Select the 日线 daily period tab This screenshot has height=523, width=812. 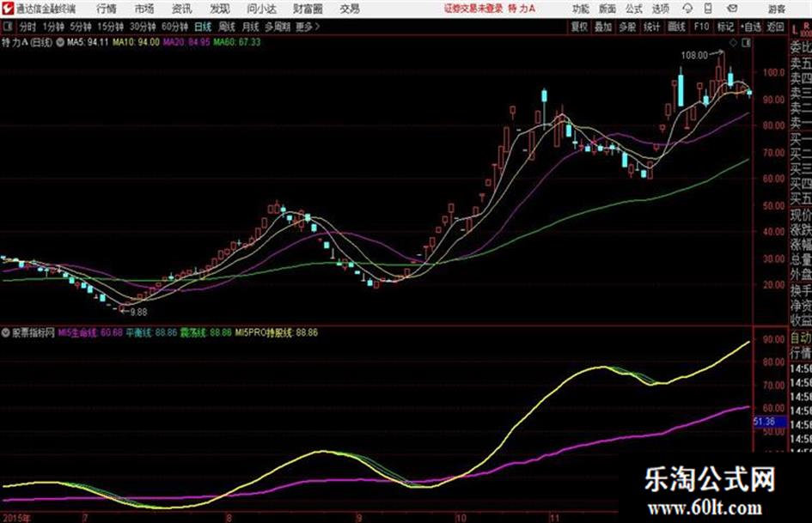pyautogui.click(x=203, y=27)
